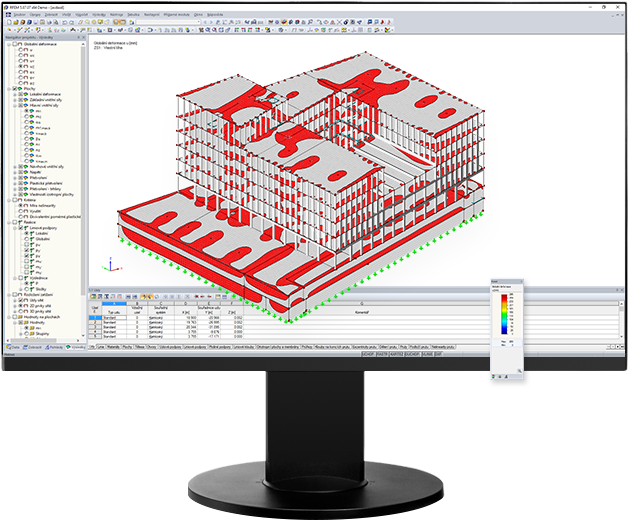Open the load case combo box dropdown
The image size is (628, 521).
point(198,22)
